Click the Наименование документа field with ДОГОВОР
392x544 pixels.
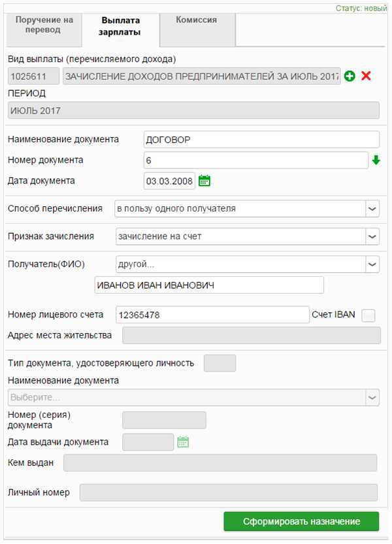click(261, 140)
